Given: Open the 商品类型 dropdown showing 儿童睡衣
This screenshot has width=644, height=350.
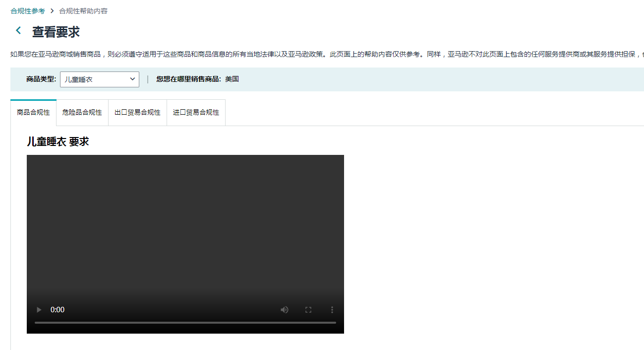Looking at the screenshot, I should (x=99, y=79).
